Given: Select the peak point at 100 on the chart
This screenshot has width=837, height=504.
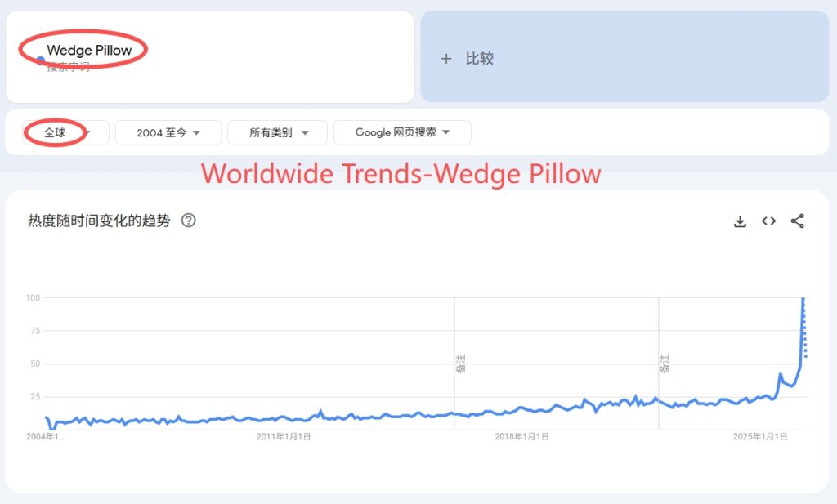Looking at the screenshot, I should click(x=803, y=298).
